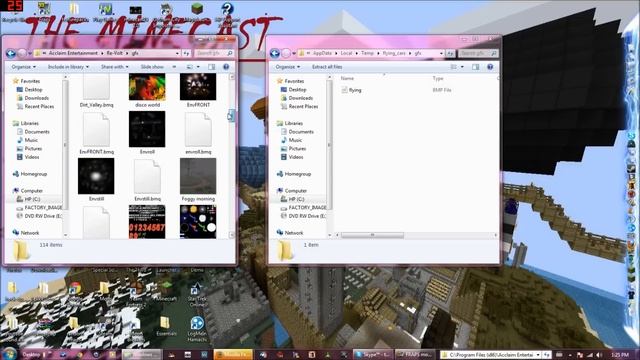Select FACTORY_IMAGE in flying_cars window sidebar
Image resolution: width=640 pixels, height=360 pixels.
[x=303, y=207]
